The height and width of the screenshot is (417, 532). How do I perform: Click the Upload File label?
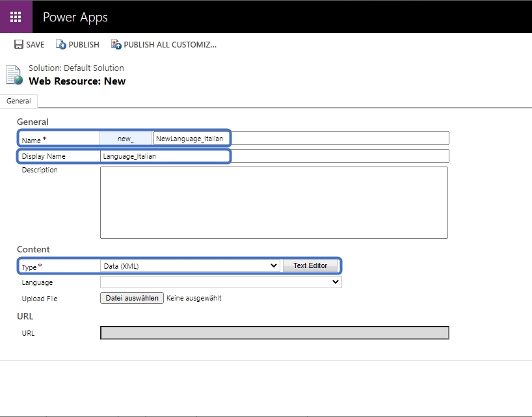tap(40, 299)
